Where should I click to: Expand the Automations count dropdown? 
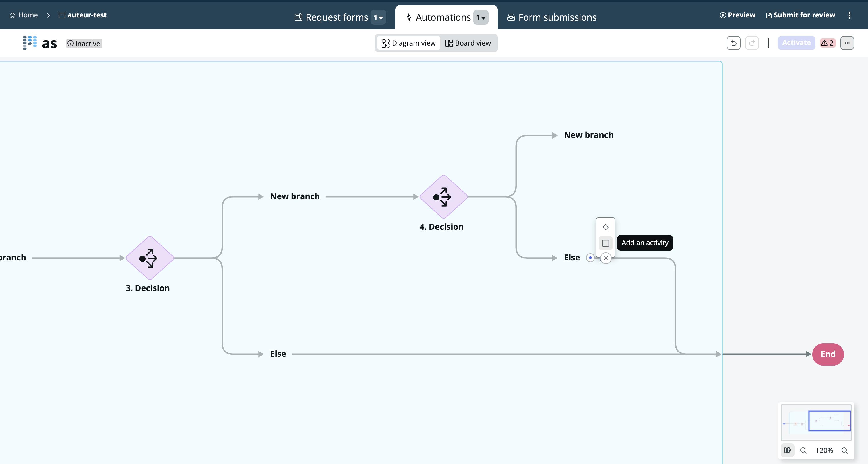[x=480, y=17]
